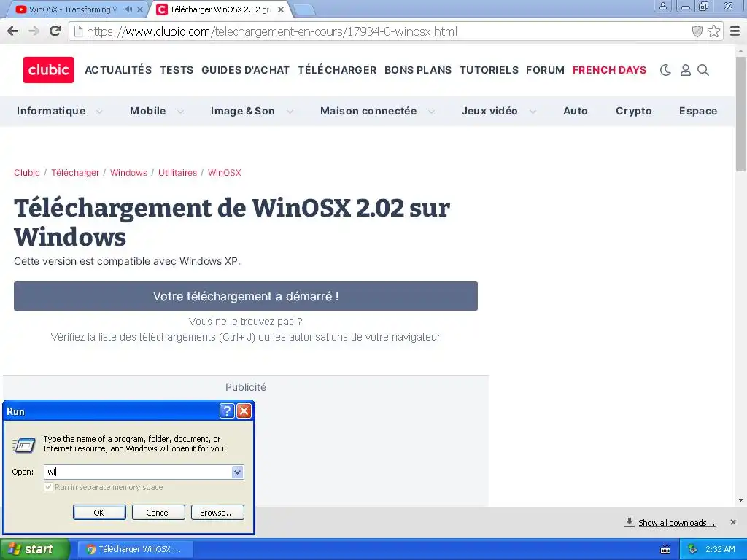Click the taskbar clock 2:32 AM
This screenshot has height=560, width=747.
720,549
